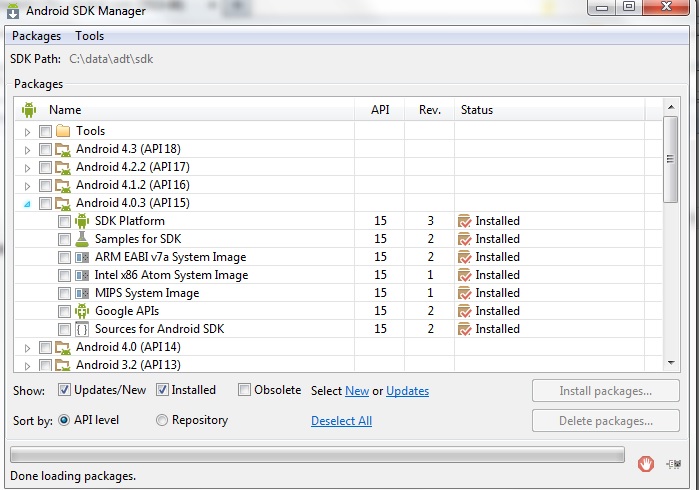The image size is (699, 490).
Task: Click the Deselect All link
Action: pos(341,421)
